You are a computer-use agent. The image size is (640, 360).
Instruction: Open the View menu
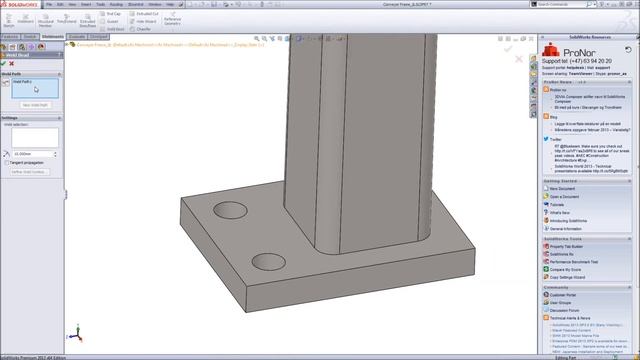click(x=72, y=4)
